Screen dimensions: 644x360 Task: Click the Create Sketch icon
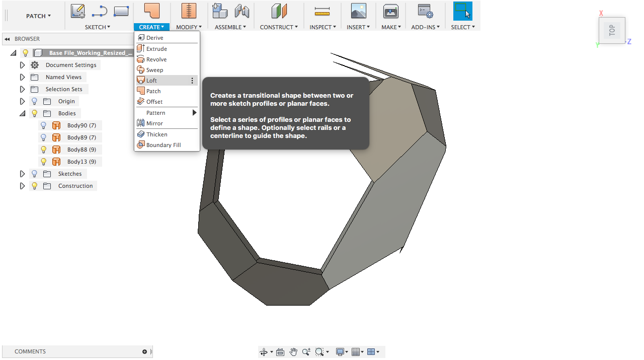(x=77, y=11)
